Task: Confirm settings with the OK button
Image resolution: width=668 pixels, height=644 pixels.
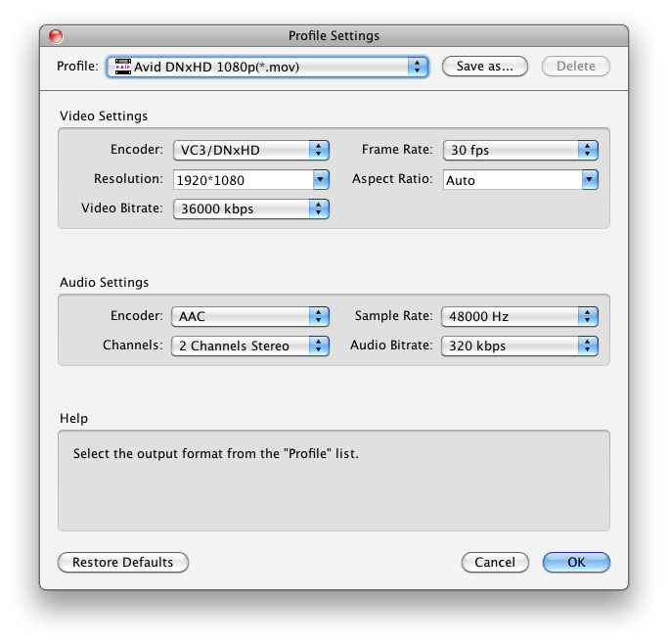Action: tap(576, 563)
